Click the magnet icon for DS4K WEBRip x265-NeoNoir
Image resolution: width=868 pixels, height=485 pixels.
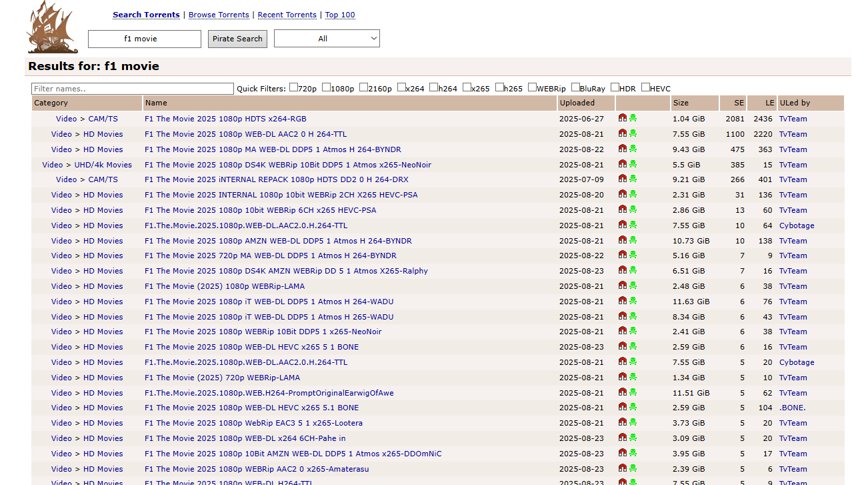pyautogui.click(x=623, y=164)
